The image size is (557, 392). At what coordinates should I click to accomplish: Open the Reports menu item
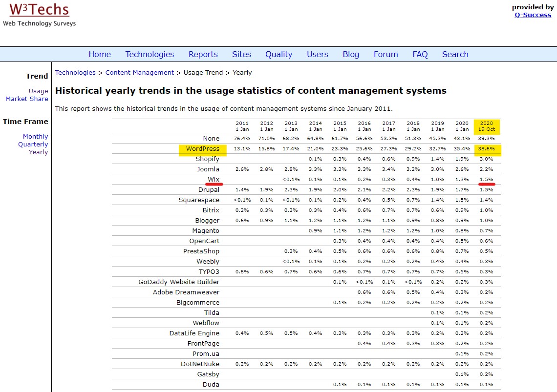tap(203, 54)
